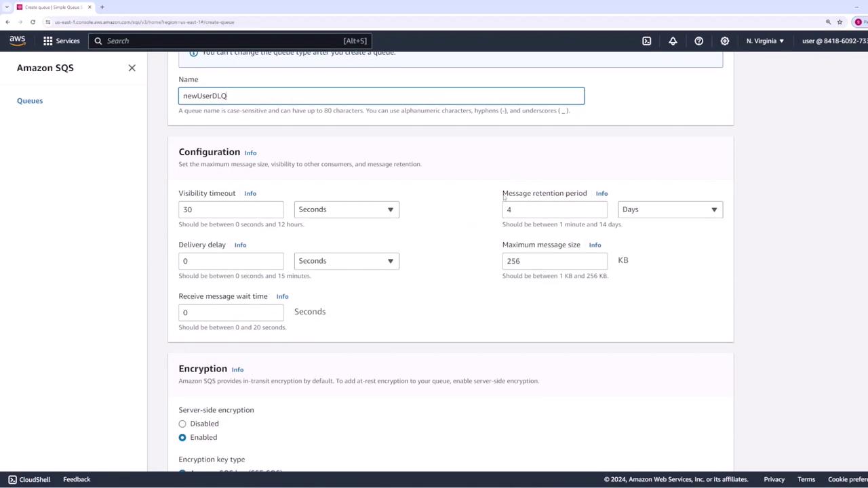Open the user account menu

click(x=834, y=41)
